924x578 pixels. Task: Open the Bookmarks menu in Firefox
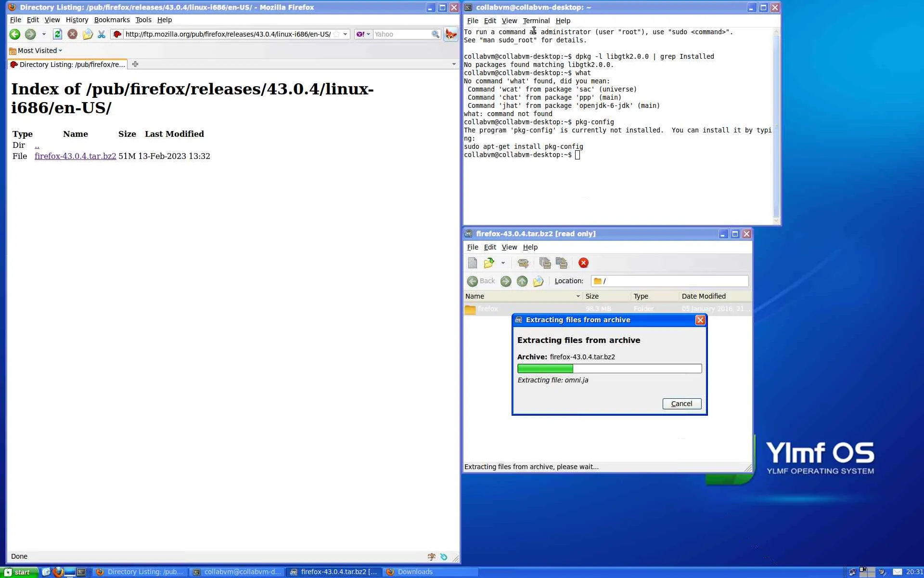pyautogui.click(x=112, y=20)
